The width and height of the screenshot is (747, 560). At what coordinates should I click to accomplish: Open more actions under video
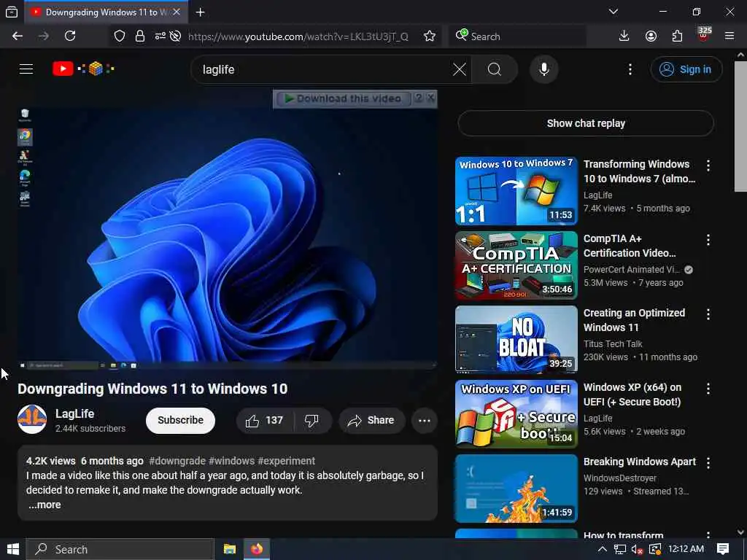(x=425, y=421)
